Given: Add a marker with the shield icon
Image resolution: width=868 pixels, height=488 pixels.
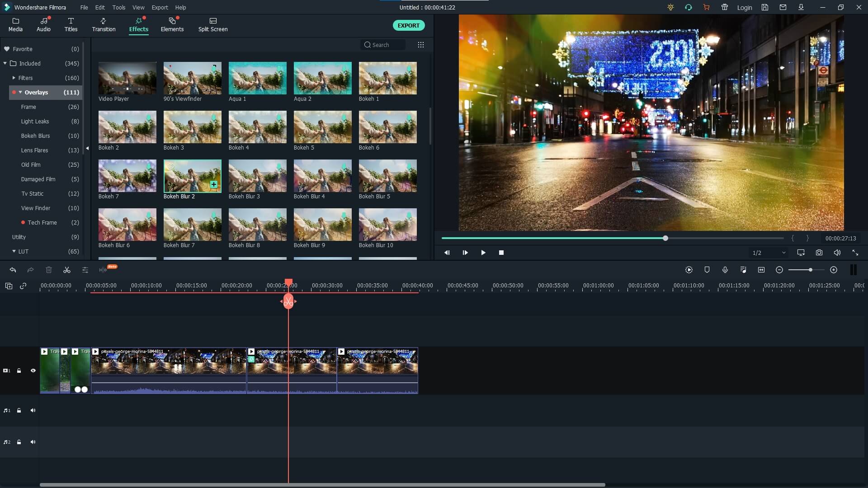Looking at the screenshot, I should point(707,270).
